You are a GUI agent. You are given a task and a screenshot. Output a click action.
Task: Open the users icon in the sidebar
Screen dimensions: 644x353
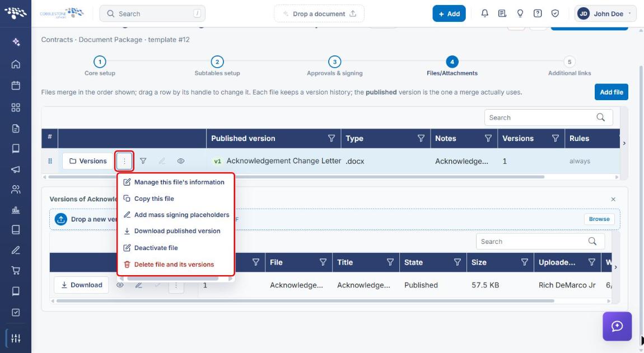pos(16,189)
